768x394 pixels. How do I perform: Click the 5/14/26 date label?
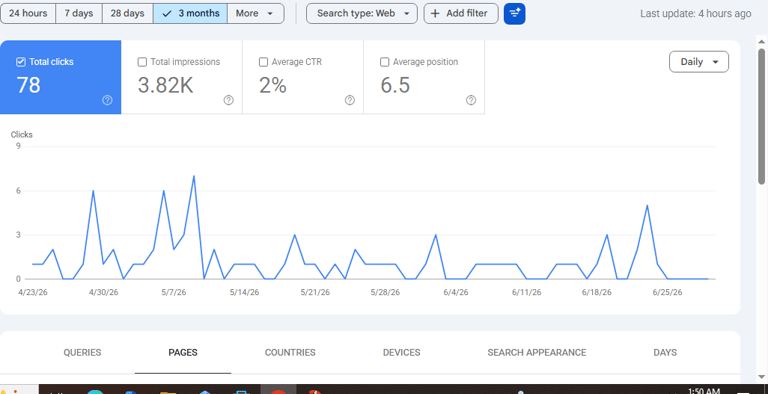pyautogui.click(x=244, y=293)
